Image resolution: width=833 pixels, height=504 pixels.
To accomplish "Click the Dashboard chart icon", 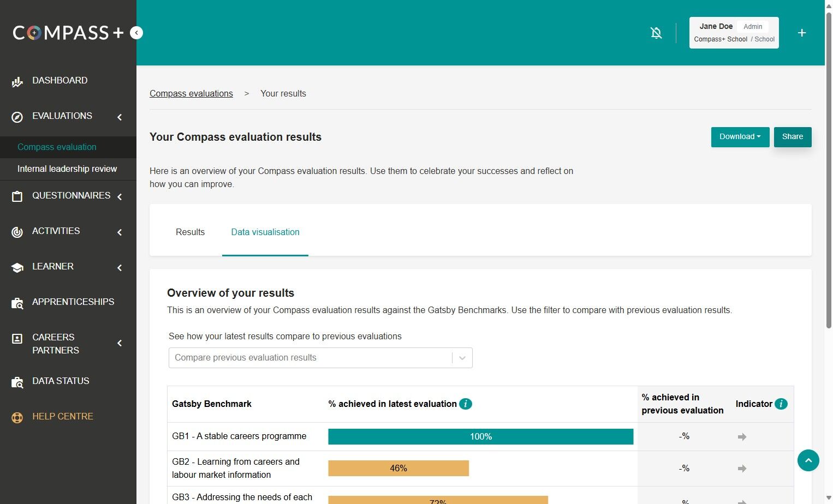I will (x=17, y=82).
